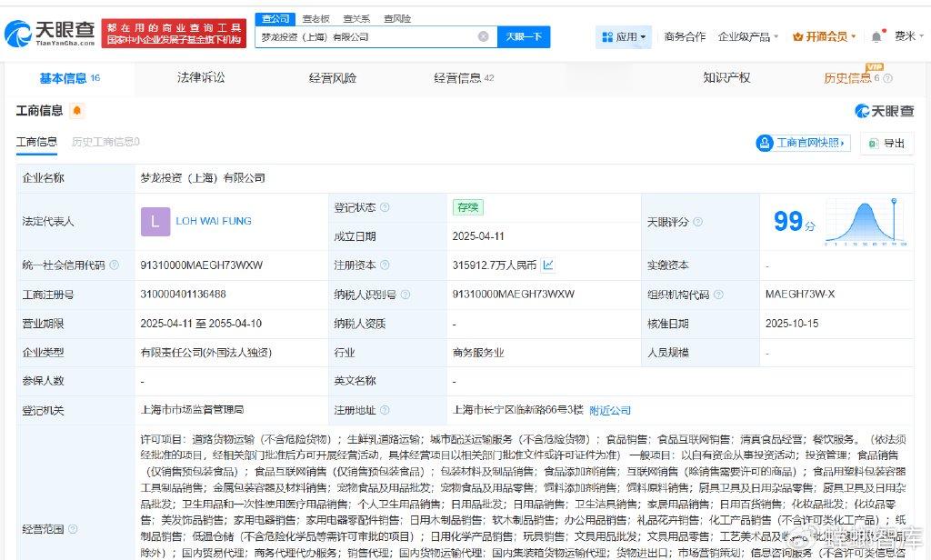
Task: Click registration number 310000401136488
Action: (x=183, y=294)
